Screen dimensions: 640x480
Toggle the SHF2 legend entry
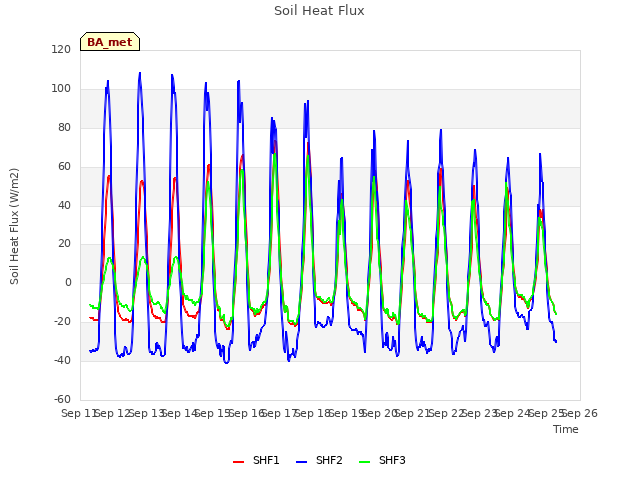click(319, 460)
